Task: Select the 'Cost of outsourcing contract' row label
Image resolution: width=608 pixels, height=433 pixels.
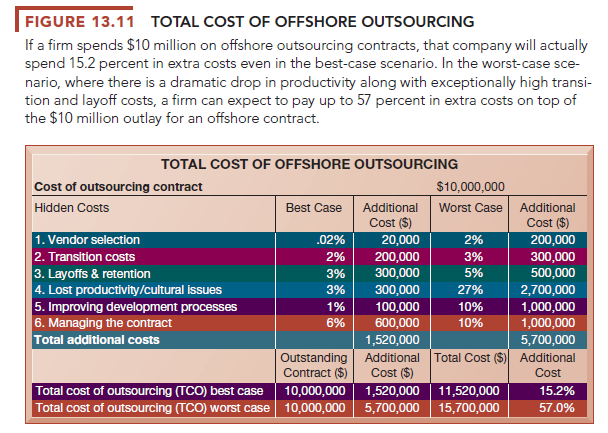Action: click(119, 186)
